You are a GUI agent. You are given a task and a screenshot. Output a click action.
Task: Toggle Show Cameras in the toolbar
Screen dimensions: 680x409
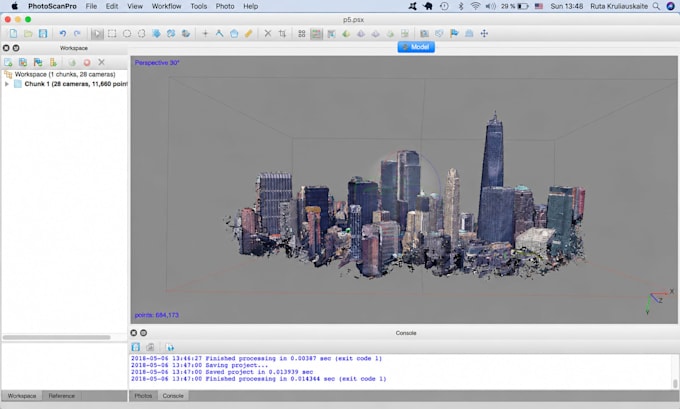[x=424, y=33]
